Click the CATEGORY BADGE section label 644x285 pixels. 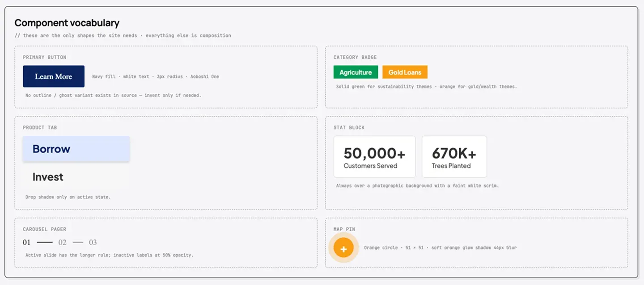point(355,57)
